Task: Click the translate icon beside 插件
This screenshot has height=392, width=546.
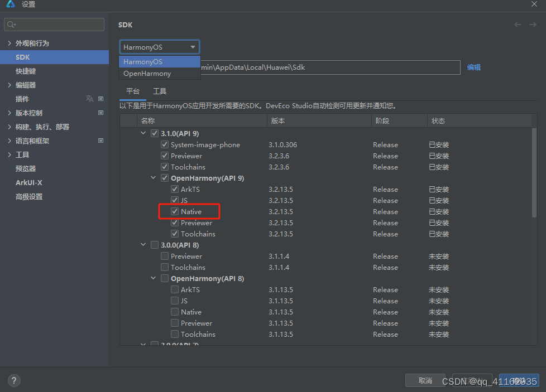Action: coord(89,99)
